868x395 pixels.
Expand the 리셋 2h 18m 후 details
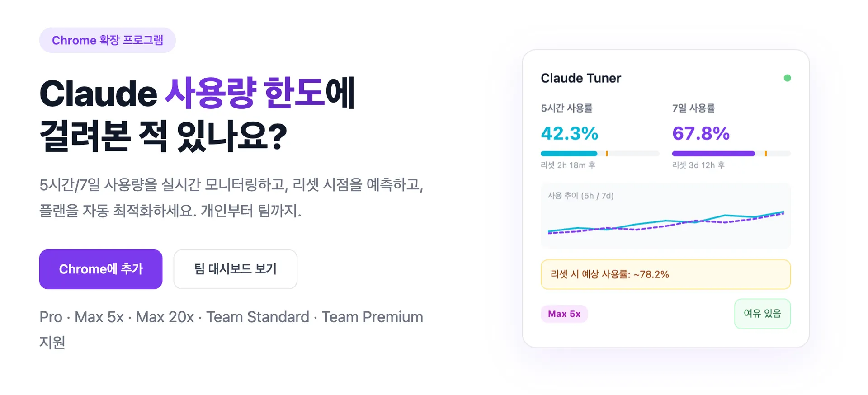coord(569,165)
